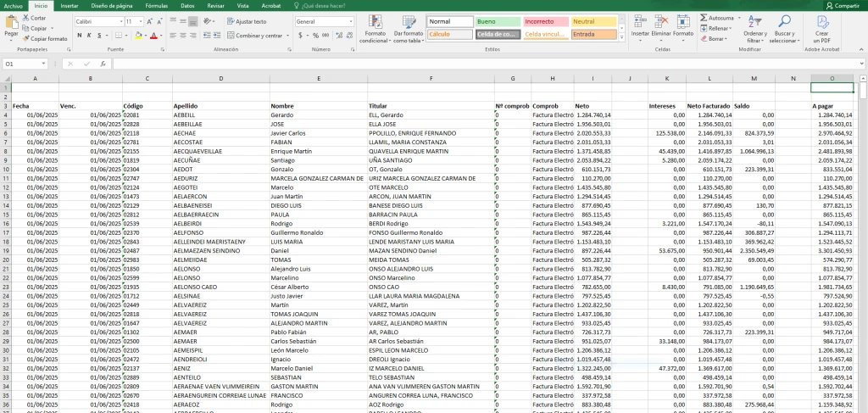Increase the indent level
868x413 pixels.
click(x=216, y=36)
